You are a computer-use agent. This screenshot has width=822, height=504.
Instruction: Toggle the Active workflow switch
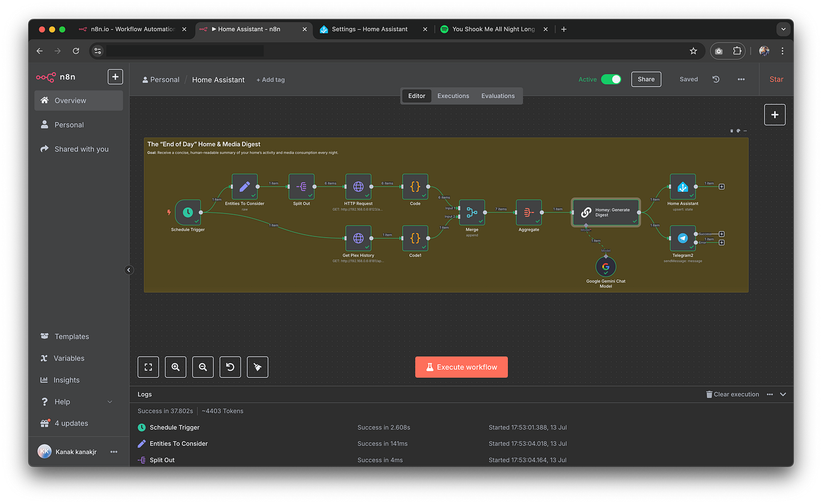click(x=611, y=79)
